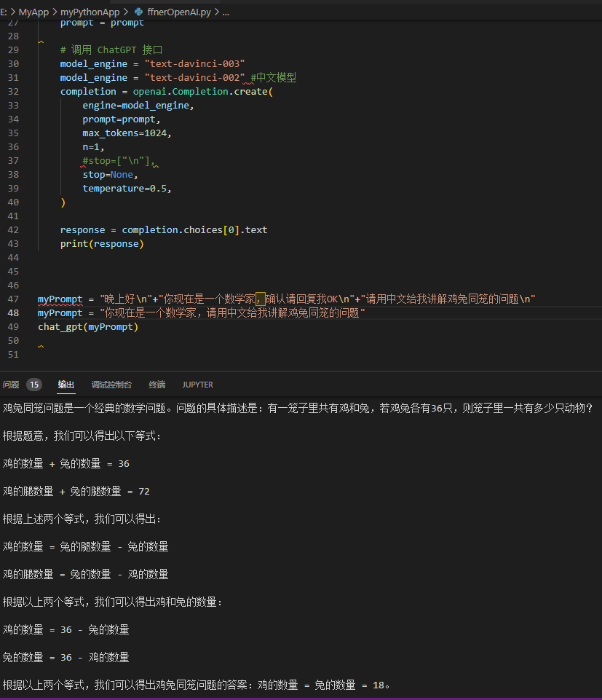Image resolution: width=602 pixels, height=700 pixels.
Task: Click the print(response) statement
Action: pyautogui.click(x=102, y=244)
